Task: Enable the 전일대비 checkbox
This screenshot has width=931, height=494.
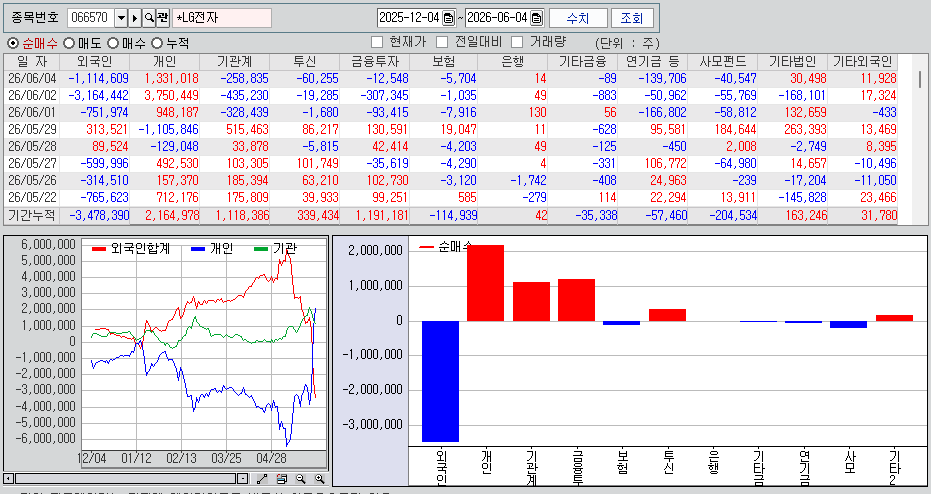Action: (442, 42)
